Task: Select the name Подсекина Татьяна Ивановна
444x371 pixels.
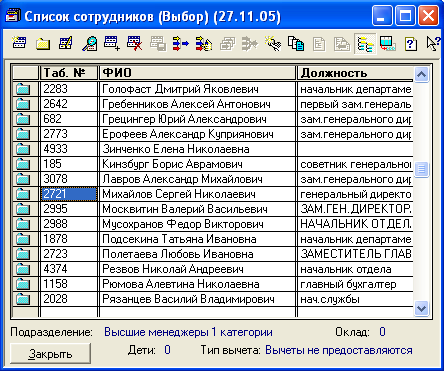Action: click(179, 239)
